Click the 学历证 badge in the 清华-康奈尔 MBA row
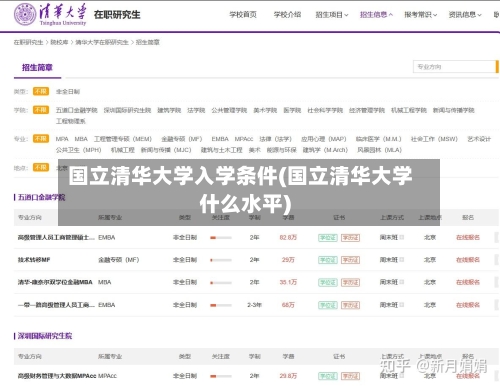This screenshot has width=500, height=386. coord(350,282)
